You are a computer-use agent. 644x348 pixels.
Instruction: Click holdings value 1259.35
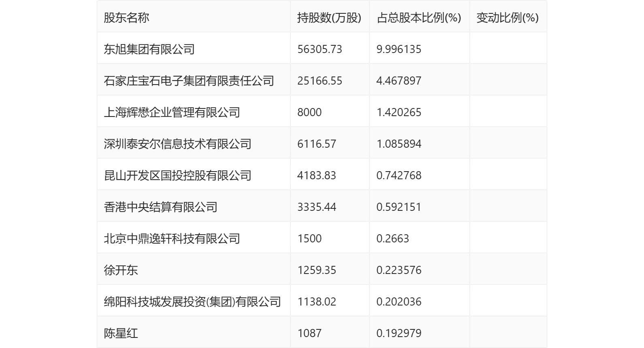pos(317,270)
